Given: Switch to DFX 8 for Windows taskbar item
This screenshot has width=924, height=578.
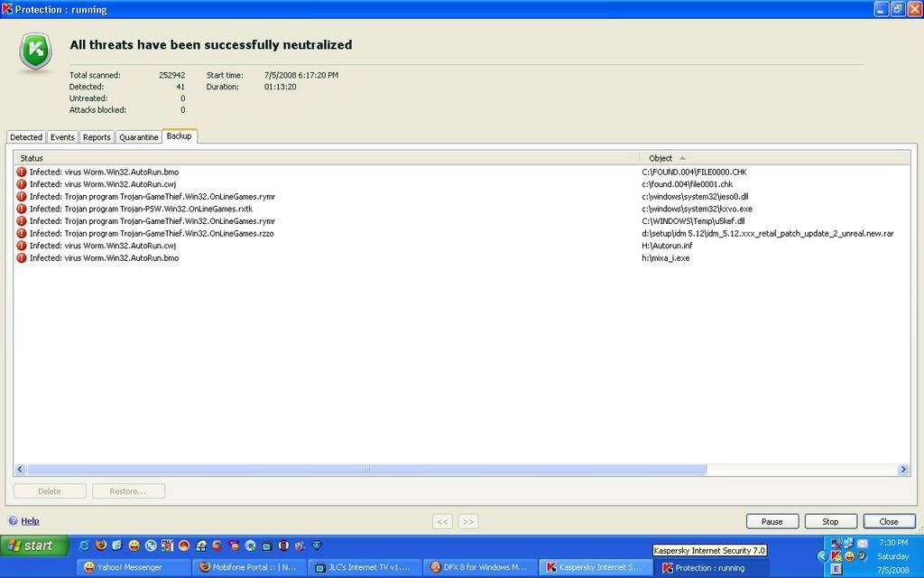Looking at the screenshot, I should 480,567.
